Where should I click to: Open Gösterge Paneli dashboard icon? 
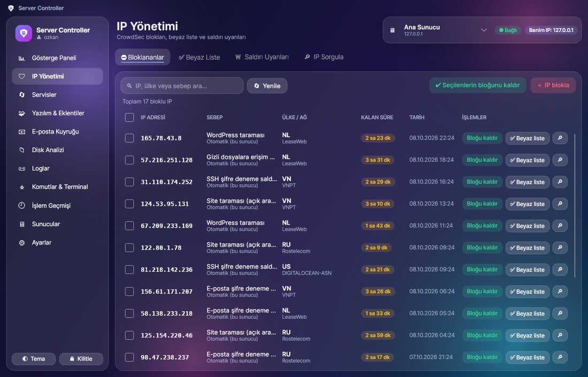22,58
